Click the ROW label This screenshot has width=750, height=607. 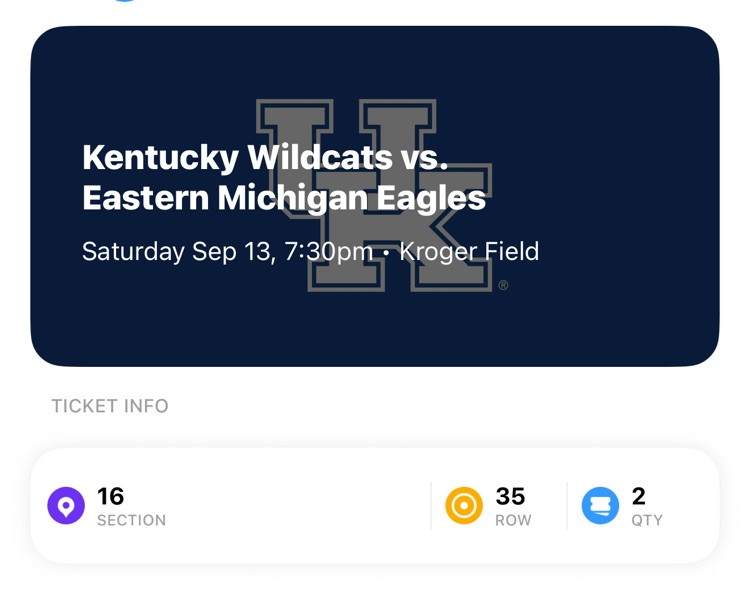click(513, 520)
